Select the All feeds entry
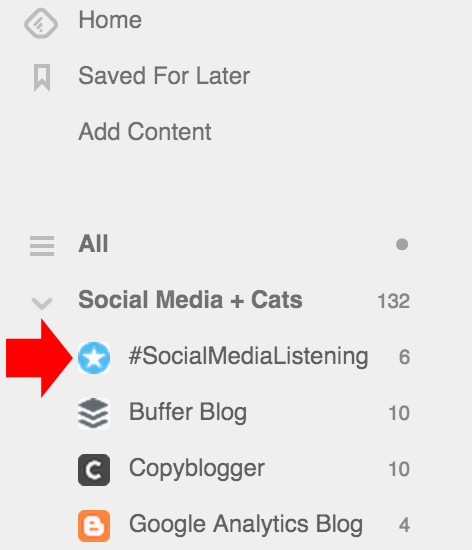 point(93,243)
